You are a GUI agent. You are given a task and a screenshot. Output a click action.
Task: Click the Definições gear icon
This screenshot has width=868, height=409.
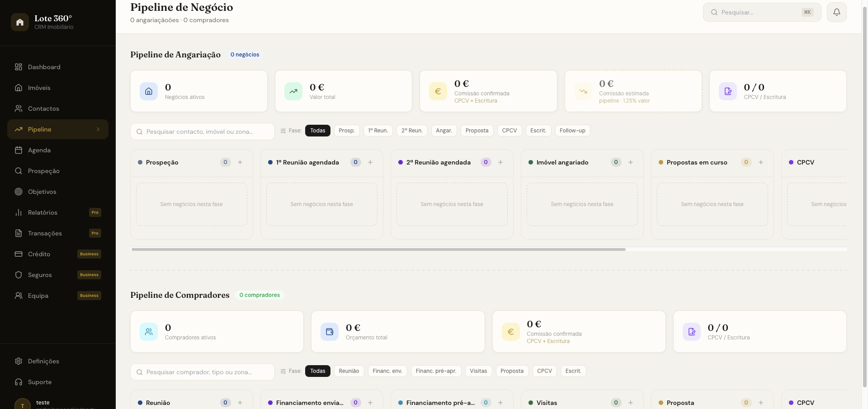(19, 361)
